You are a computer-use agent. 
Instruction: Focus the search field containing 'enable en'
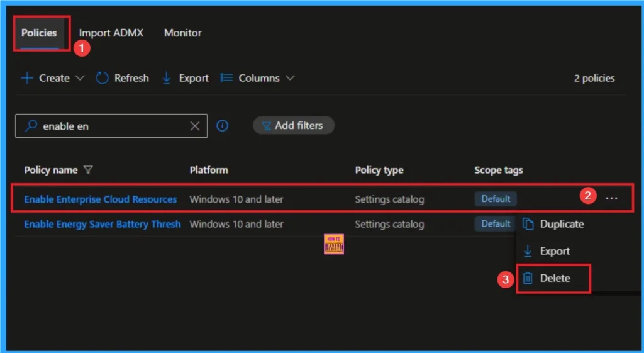click(111, 126)
